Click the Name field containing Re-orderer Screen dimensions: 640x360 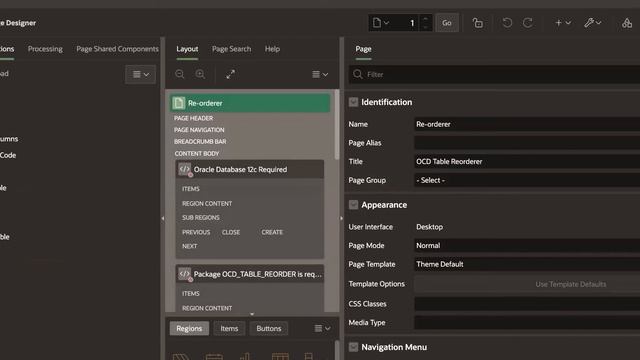click(x=527, y=124)
